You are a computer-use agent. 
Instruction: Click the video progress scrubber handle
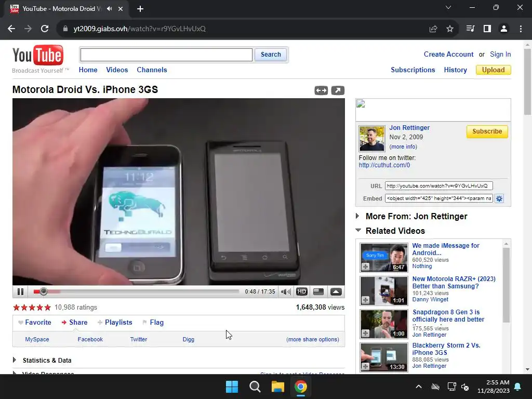44,291
